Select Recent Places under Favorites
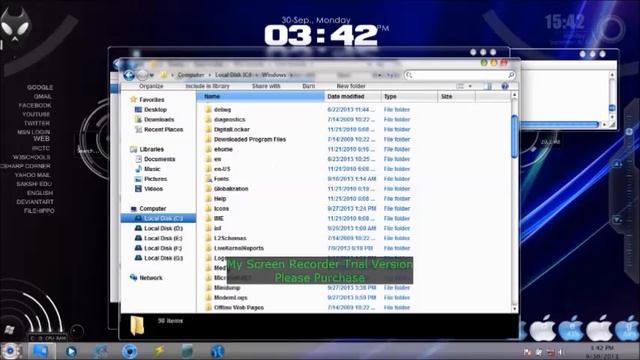The image size is (640, 360). (163, 129)
